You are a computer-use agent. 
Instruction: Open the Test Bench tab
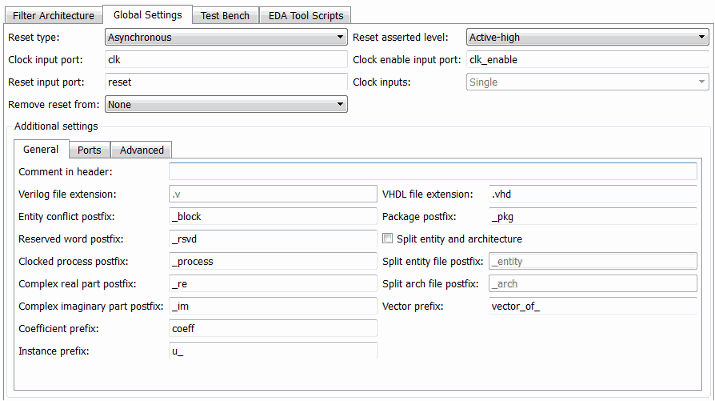(225, 15)
